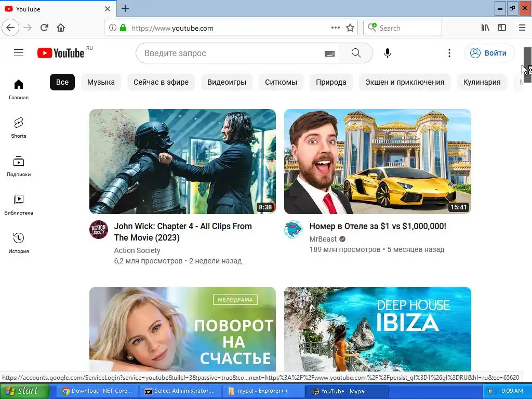This screenshot has width=532, height=399.
Task: Select the Музыка filter chip
Action: pos(101,82)
